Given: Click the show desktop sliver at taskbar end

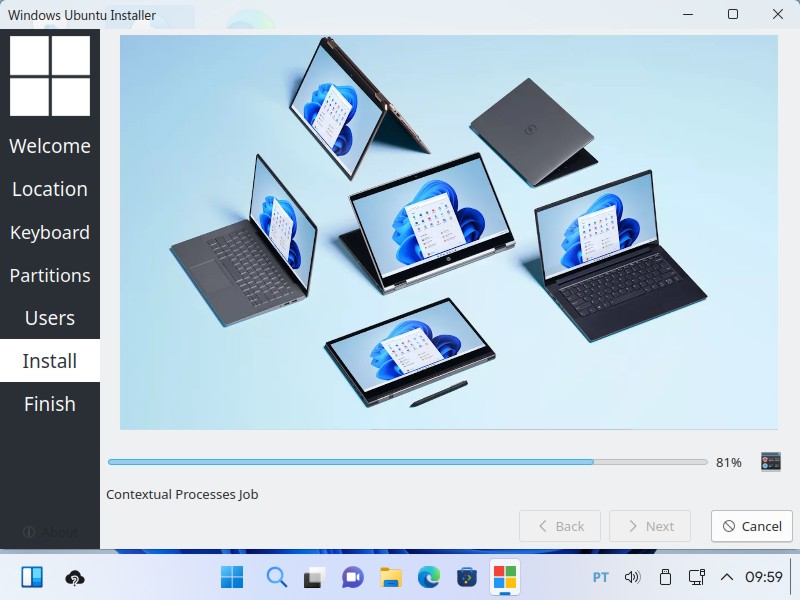Looking at the screenshot, I should [793, 577].
